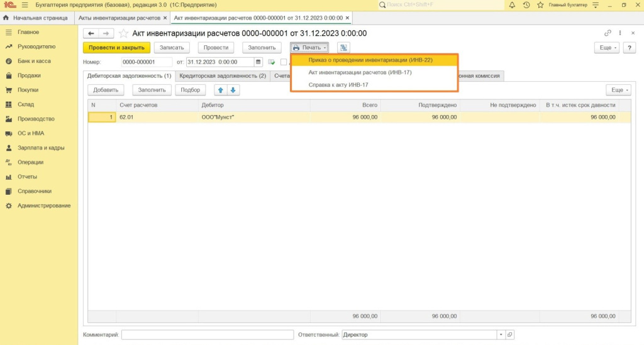Screen dimensions: 644x345
Task: Click Добавить button in table
Action: pos(106,90)
